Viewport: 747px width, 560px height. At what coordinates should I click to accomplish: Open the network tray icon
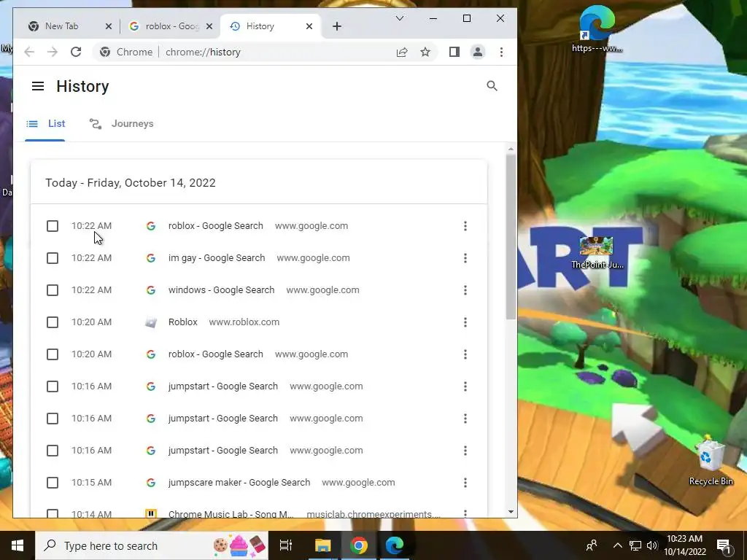pos(635,545)
